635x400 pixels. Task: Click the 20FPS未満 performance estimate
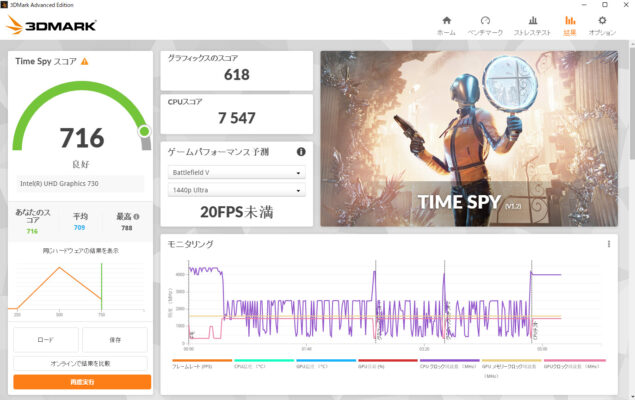237,212
